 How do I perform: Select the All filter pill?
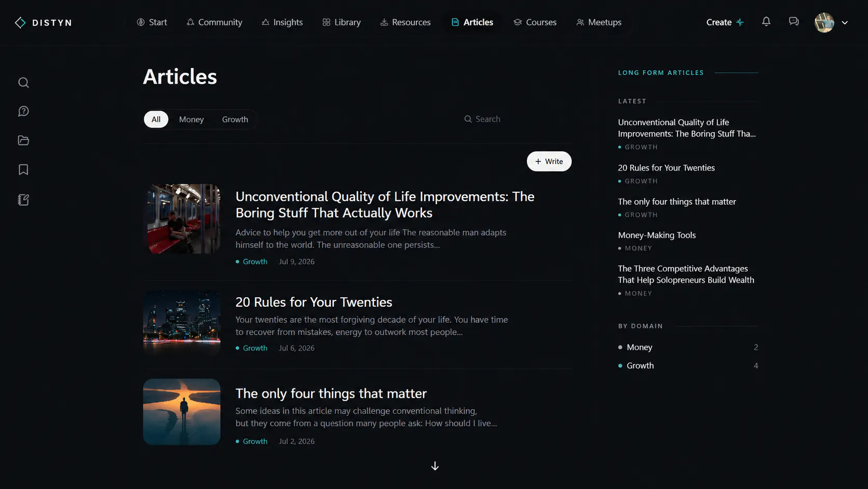[156, 119]
